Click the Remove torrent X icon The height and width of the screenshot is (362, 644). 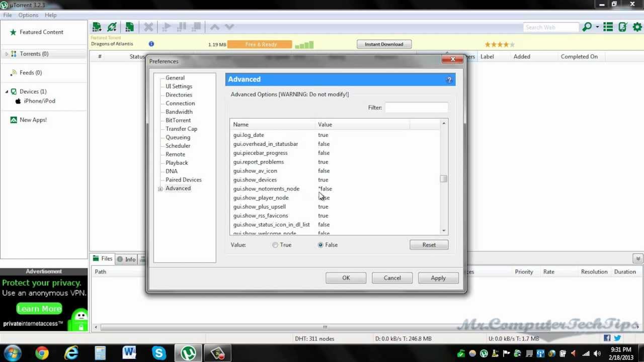148,27
